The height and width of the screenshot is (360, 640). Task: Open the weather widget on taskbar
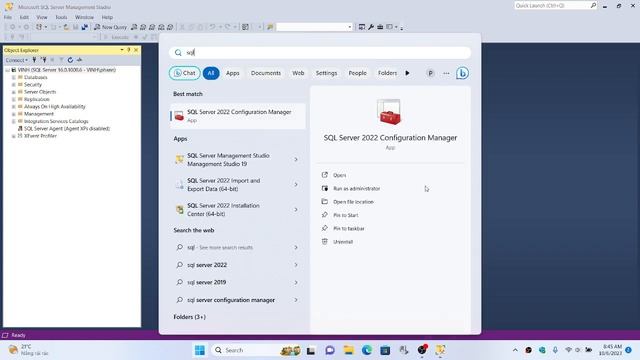pos(29,350)
